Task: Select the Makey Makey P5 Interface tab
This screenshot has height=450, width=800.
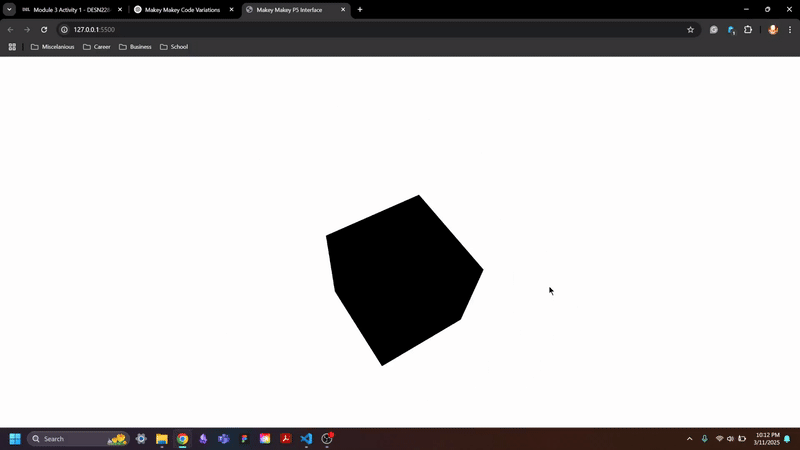Action: 289,10
